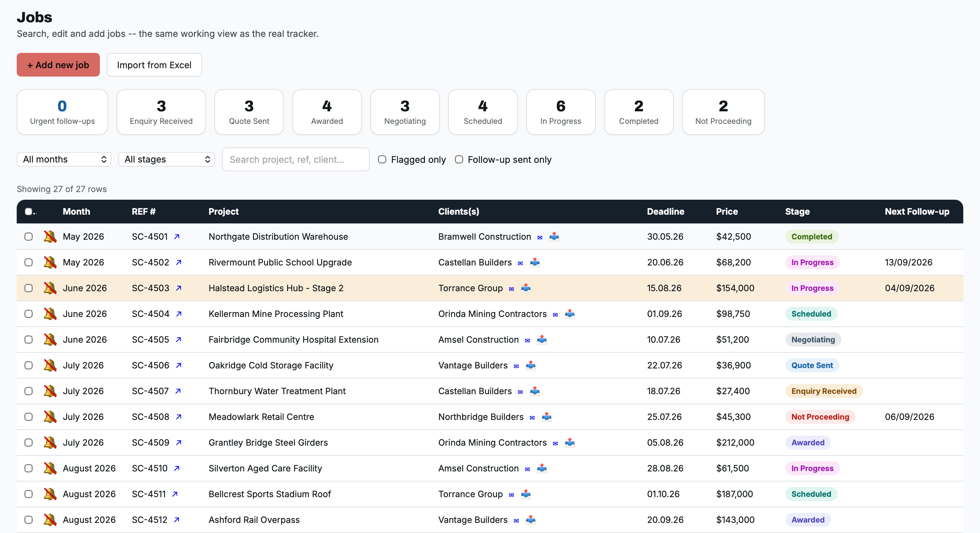Click inbox tray icon for Fairbridge Hospital row
Screen dimensions: 980x533
542,339
